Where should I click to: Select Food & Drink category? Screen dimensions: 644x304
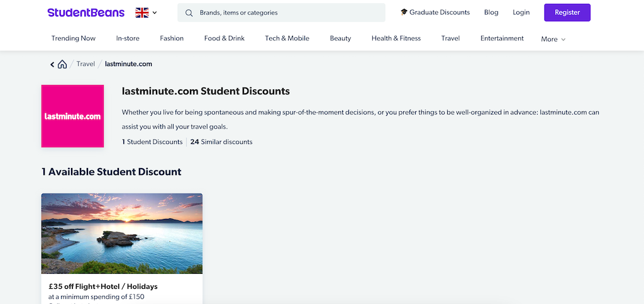tap(225, 38)
